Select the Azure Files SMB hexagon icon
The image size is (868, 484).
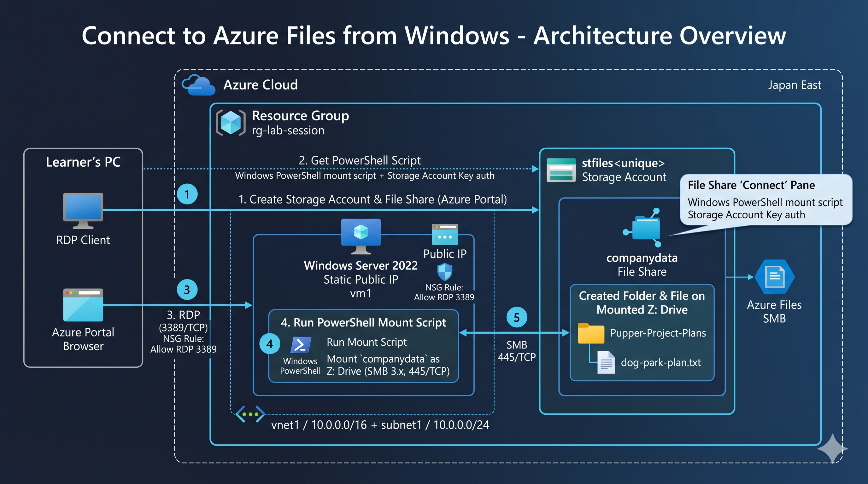pos(774,277)
